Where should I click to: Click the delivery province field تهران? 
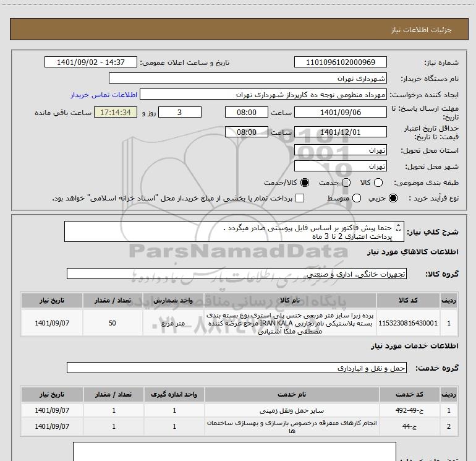coord(340,150)
